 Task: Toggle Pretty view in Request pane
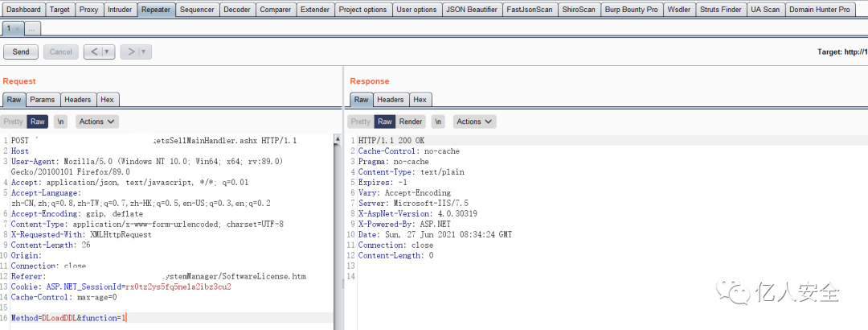(x=14, y=122)
